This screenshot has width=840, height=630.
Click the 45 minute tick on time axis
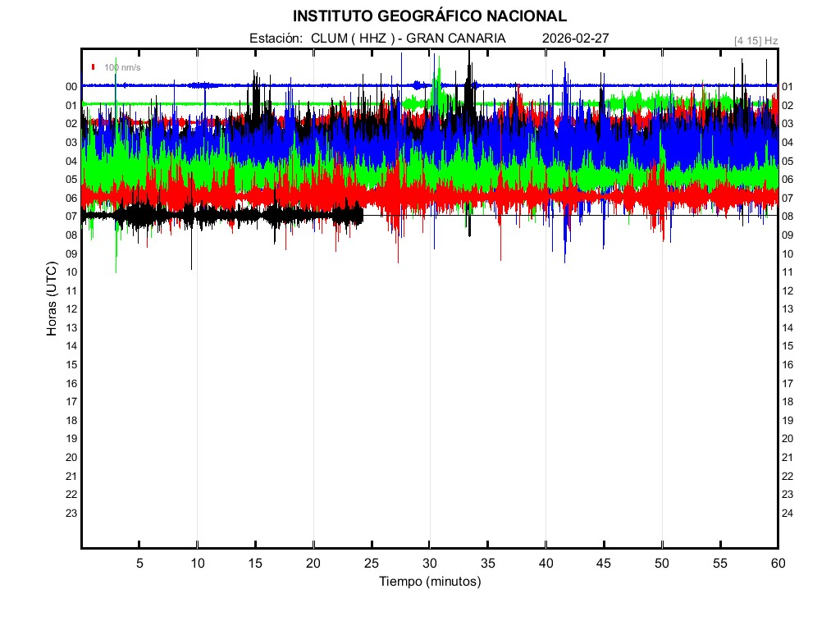(x=604, y=563)
